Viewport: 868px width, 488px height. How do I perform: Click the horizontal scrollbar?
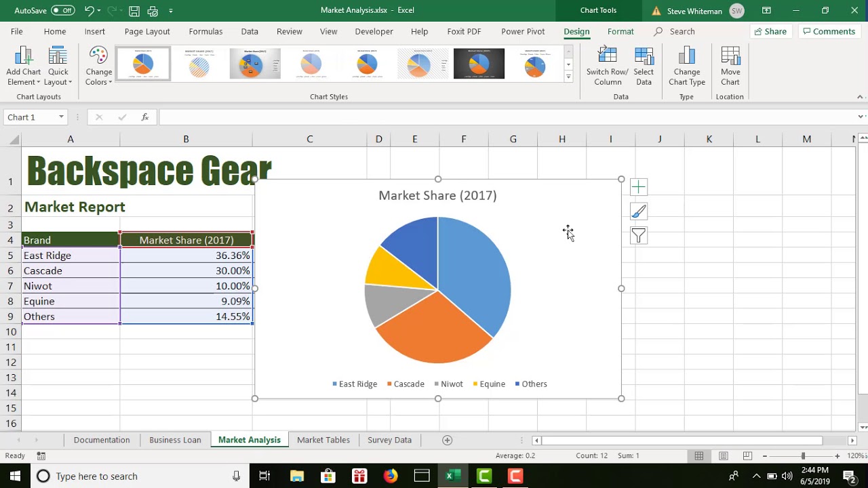(682, 441)
